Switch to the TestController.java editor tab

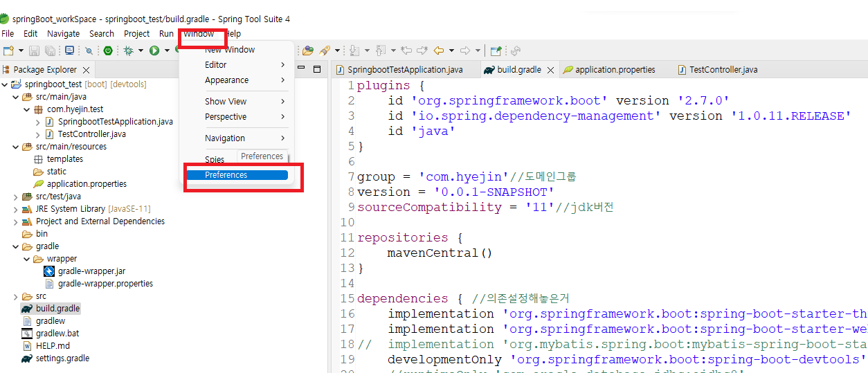(719, 70)
